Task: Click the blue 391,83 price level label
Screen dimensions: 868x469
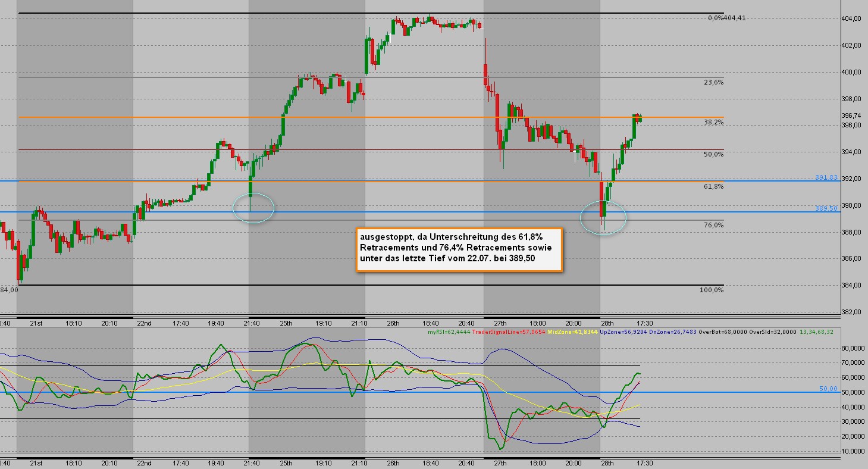Action: tap(826, 177)
